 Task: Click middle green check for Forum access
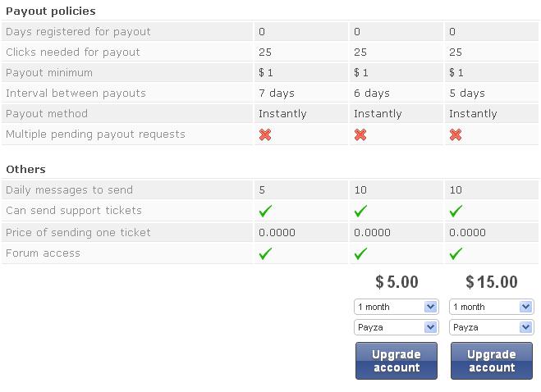point(360,254)
